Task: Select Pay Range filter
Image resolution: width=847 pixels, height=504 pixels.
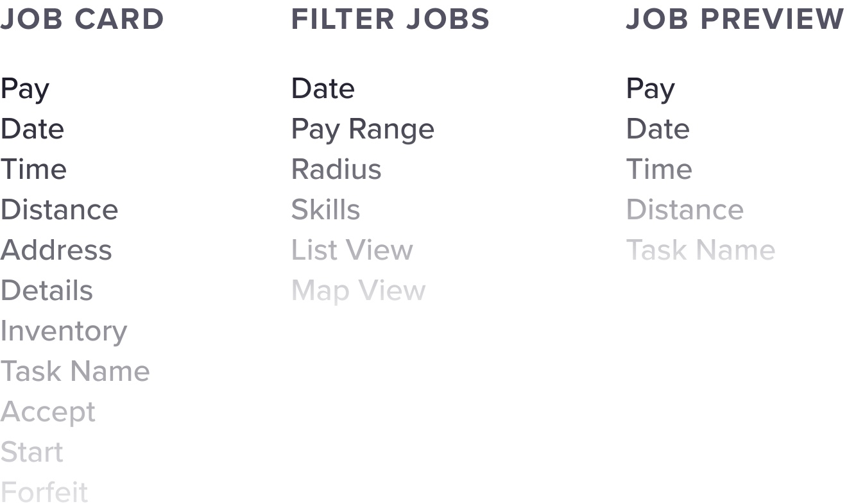Action: (363, 130)
